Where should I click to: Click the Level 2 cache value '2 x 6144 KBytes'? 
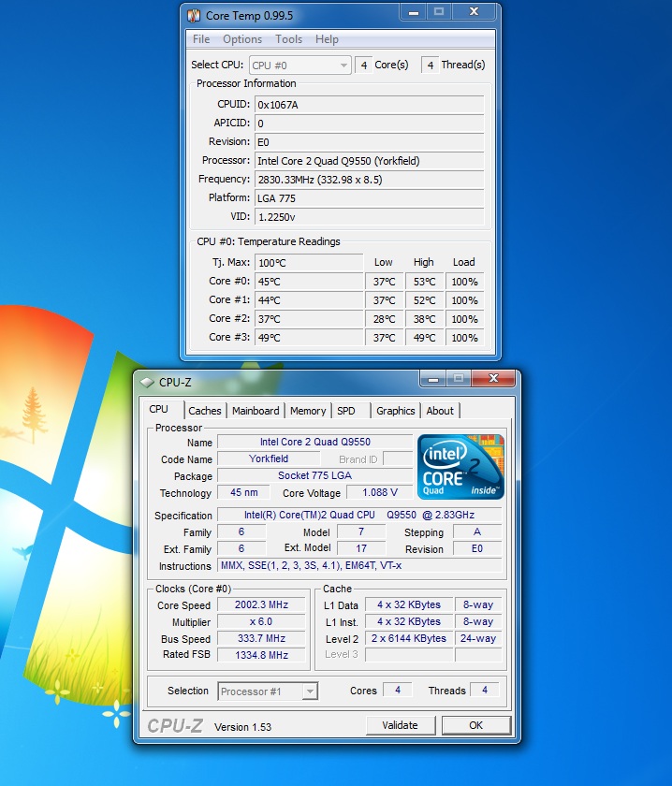point(409,638)
